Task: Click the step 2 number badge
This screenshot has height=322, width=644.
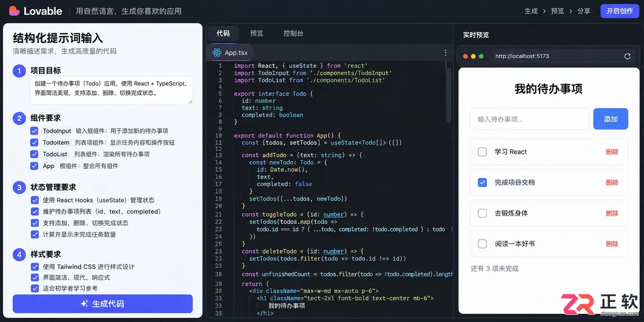Action: click(19, 118)
